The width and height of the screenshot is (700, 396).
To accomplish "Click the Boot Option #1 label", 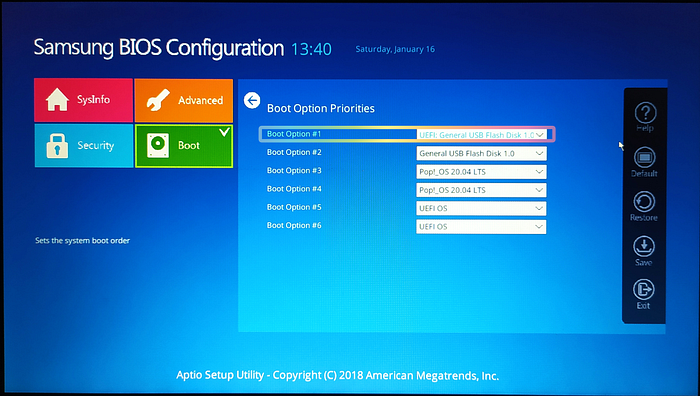I will (x=294, y=134).
